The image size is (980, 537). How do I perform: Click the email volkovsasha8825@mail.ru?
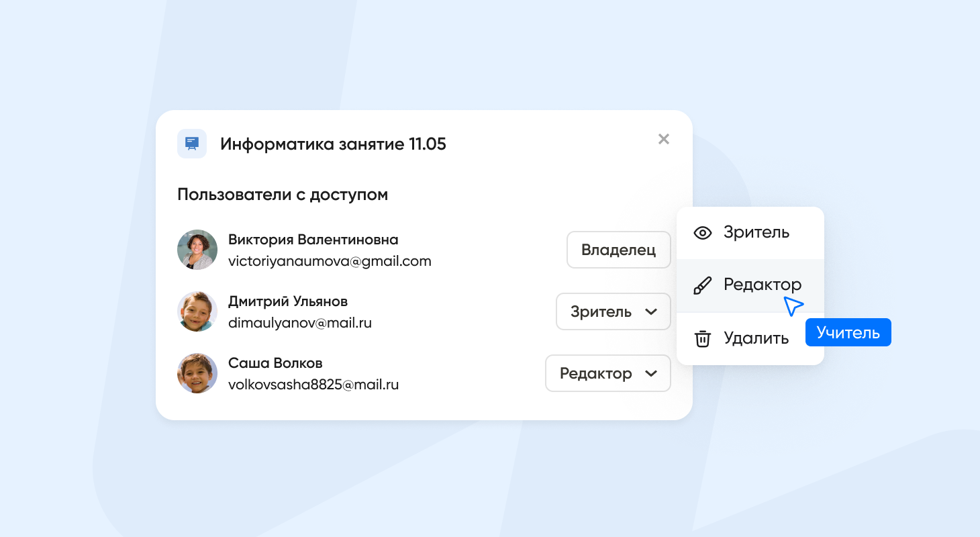tap(313, 385)
